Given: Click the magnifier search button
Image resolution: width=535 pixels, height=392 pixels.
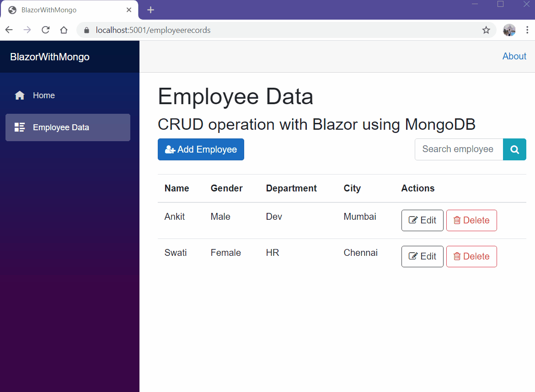Looking at the screenshot, I should (514, 149).
